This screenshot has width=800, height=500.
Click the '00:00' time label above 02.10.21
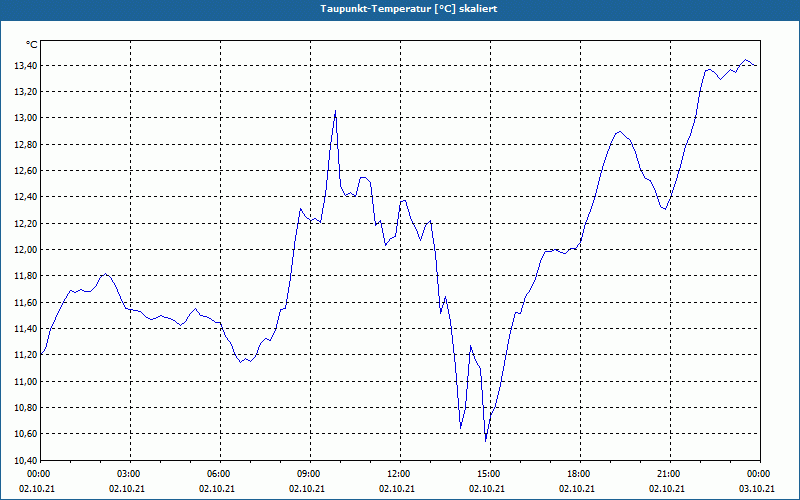(37, 474)
